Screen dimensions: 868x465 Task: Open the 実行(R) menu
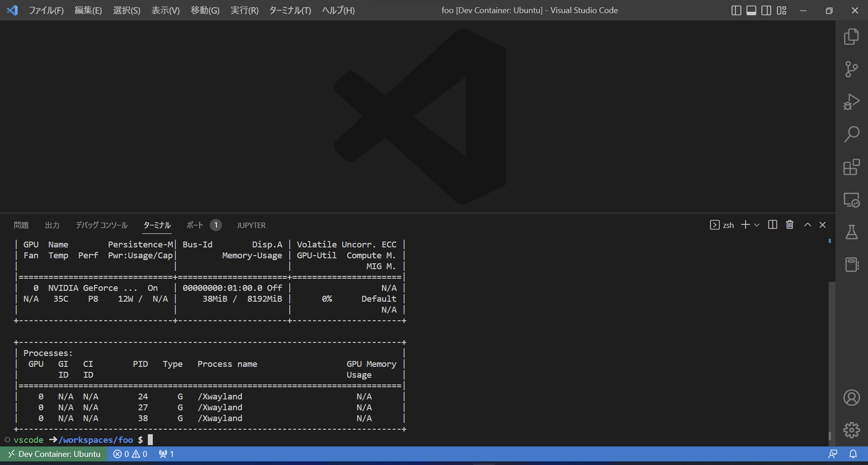[245, 10]
